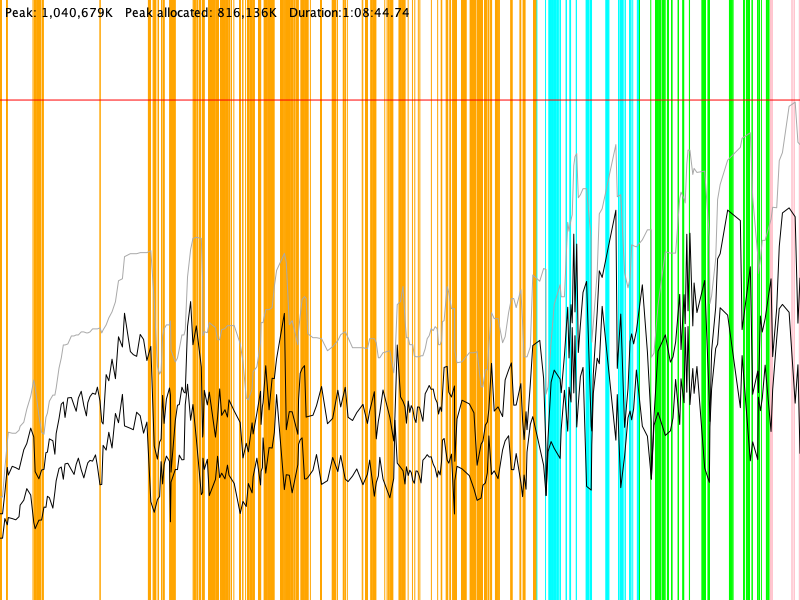Viewport: 800px width, 600px height.
Task: Click the first wide cyan band
Action: coord(554,200)
